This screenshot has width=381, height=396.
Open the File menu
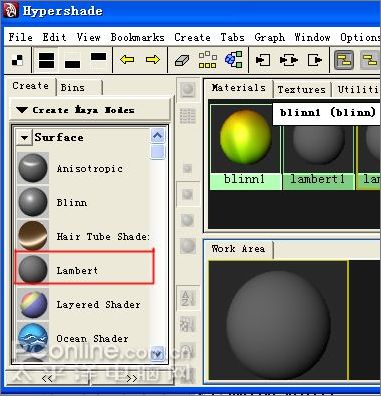pos(21,37)
